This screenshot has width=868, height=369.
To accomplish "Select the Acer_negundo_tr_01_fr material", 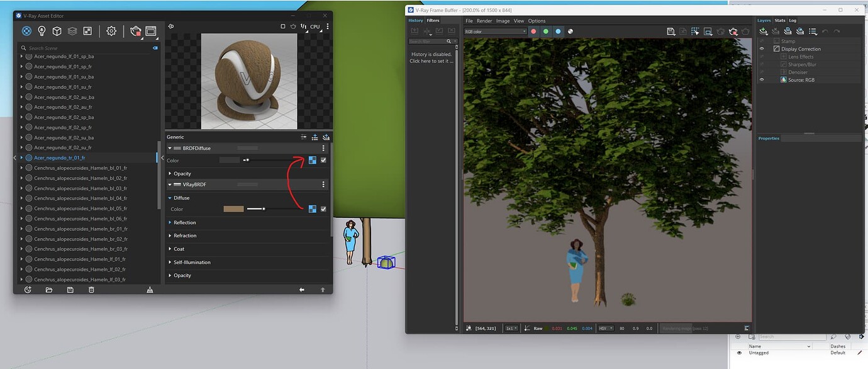I will click(x=60, y=157).
